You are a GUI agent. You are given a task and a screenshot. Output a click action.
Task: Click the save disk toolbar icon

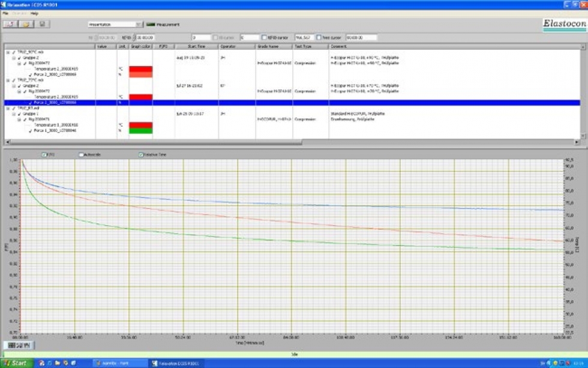click(42, 24)
